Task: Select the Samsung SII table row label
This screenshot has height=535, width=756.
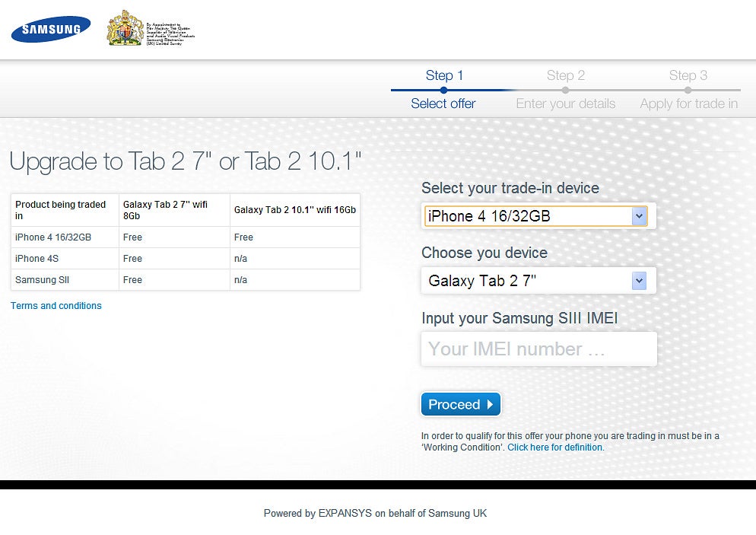Action: (42, 280)
